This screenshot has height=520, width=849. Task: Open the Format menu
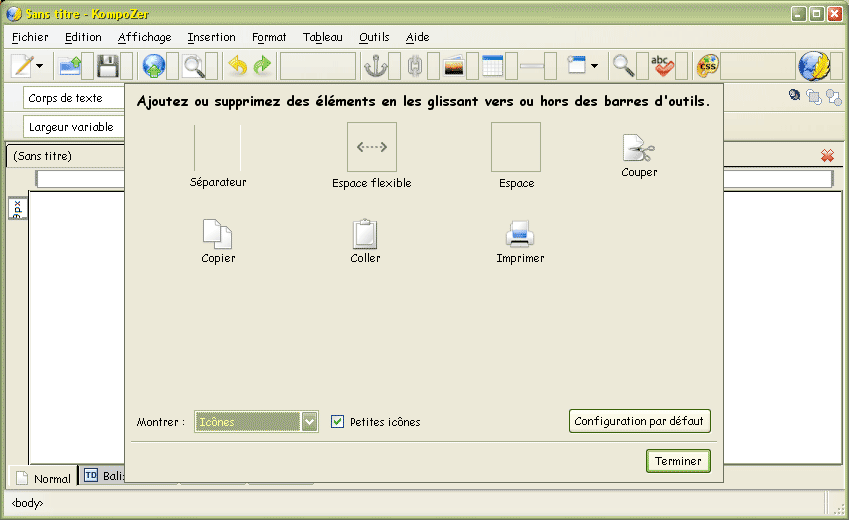pyautogui.click(x=269, y=37)
